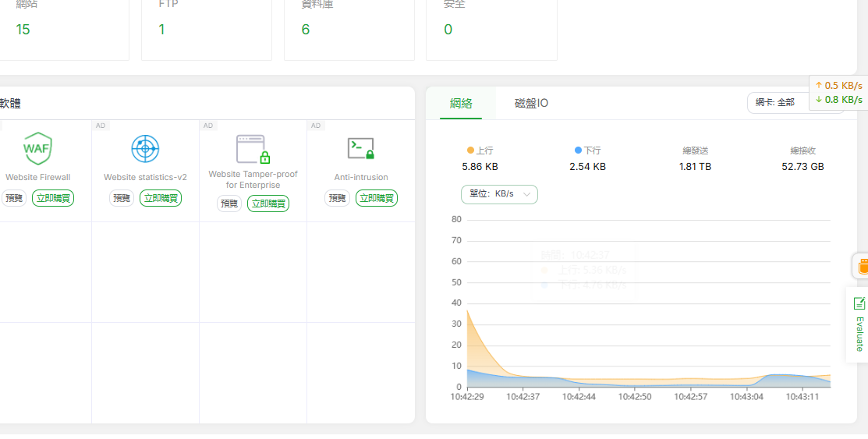
Task: Click the Website Tamper-proof browser lock icon
Action: pyautogui.click(x=253, y=148)
